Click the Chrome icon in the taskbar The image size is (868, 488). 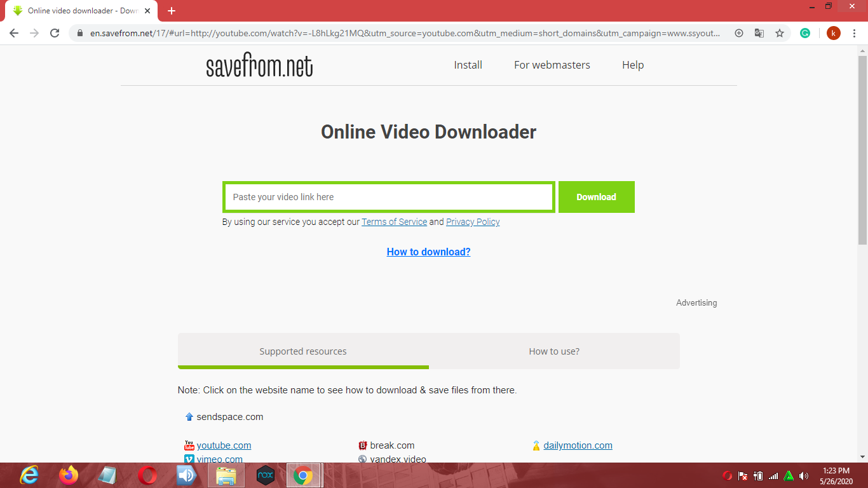pyautogui.click(x=303, y=475)
